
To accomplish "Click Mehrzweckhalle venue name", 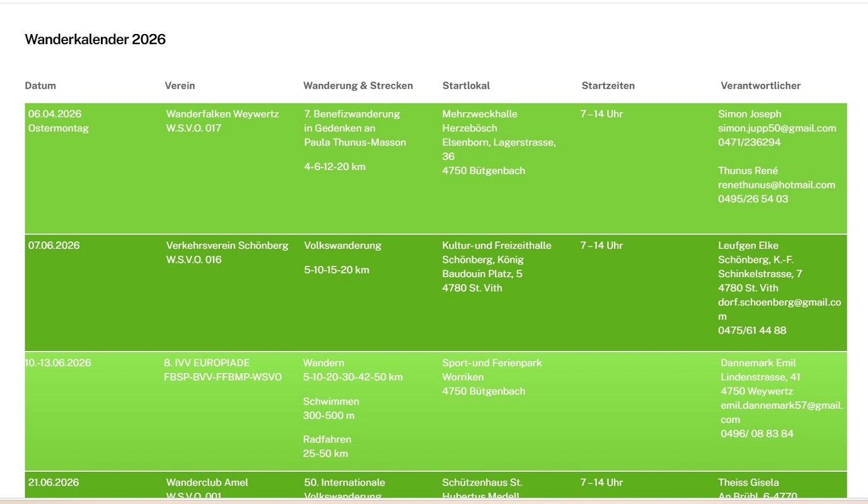I will 480,114.
